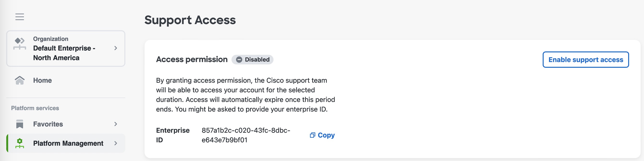Viewport: 644px width, 161px height.
Task: Select Default Enterprise - North America organization
Action: pyautogui.click(x=66, y=49)
